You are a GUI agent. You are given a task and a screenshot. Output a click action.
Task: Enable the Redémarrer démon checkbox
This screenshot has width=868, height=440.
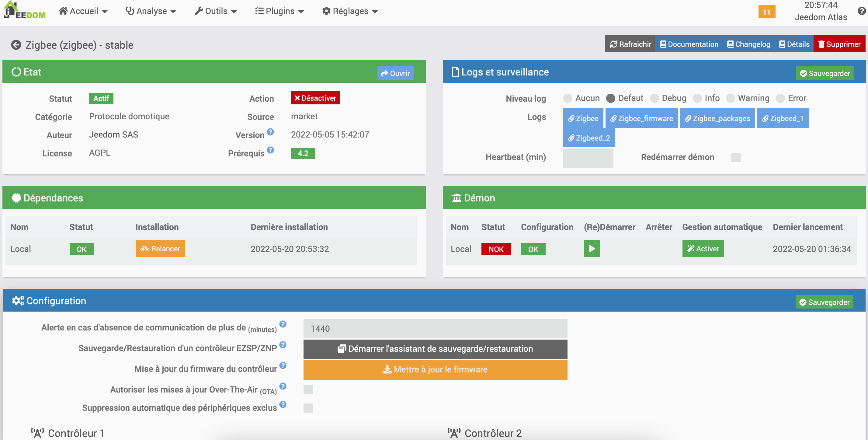[736, 157]
